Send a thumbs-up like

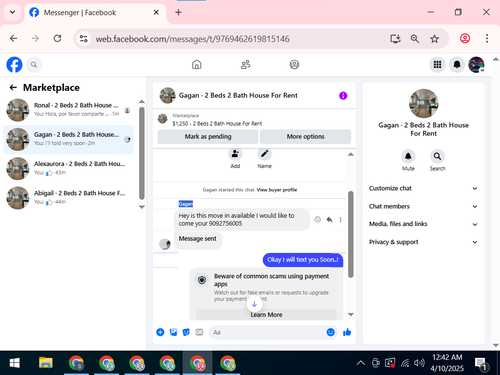(x=347, y=332)
